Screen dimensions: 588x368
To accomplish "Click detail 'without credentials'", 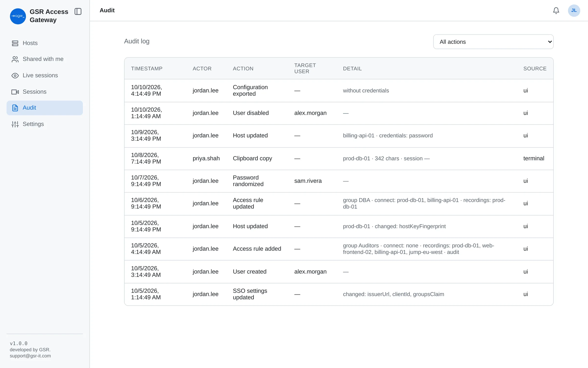I will (x=366, y=91).
